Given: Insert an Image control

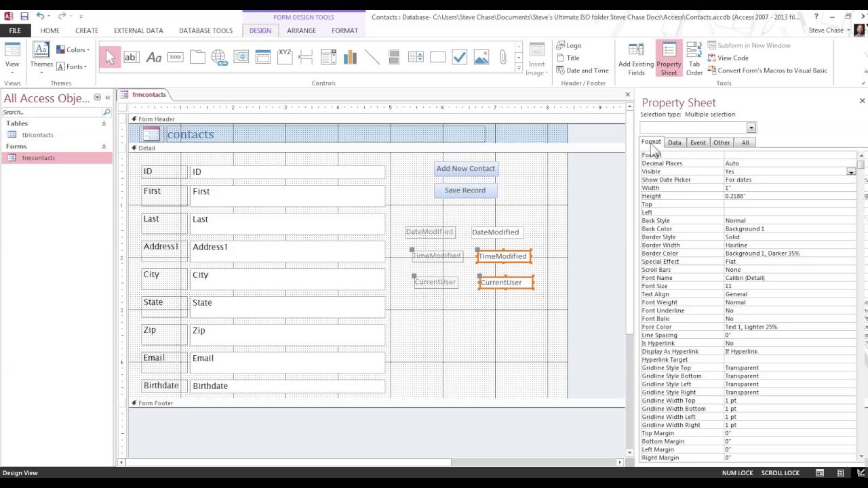Looking at the screenshot, I should tap(481, 57).
